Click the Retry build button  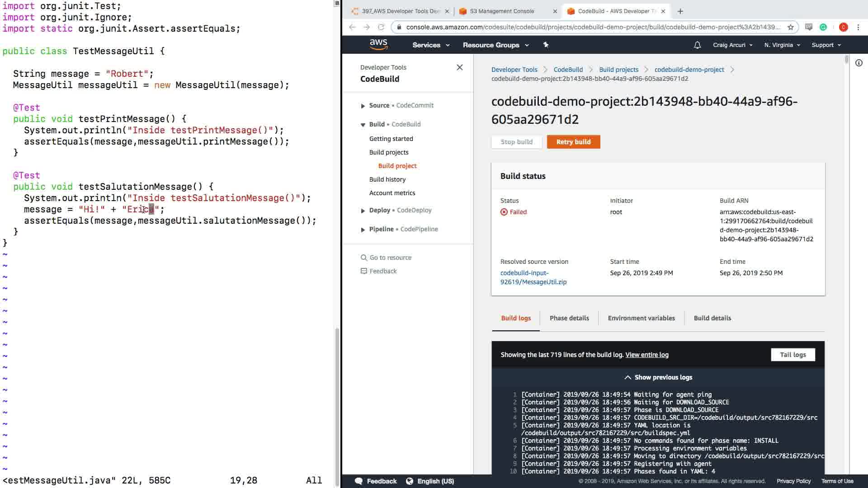coord(573,142)
